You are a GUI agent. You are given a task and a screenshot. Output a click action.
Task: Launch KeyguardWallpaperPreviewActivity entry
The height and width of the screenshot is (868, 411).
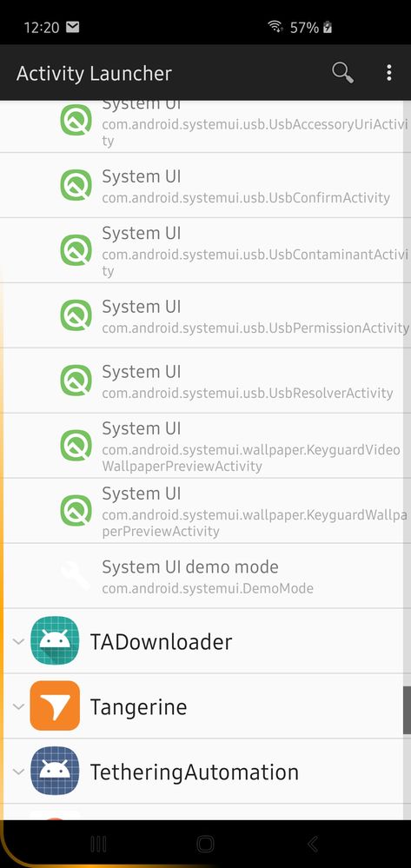[205, 511]
